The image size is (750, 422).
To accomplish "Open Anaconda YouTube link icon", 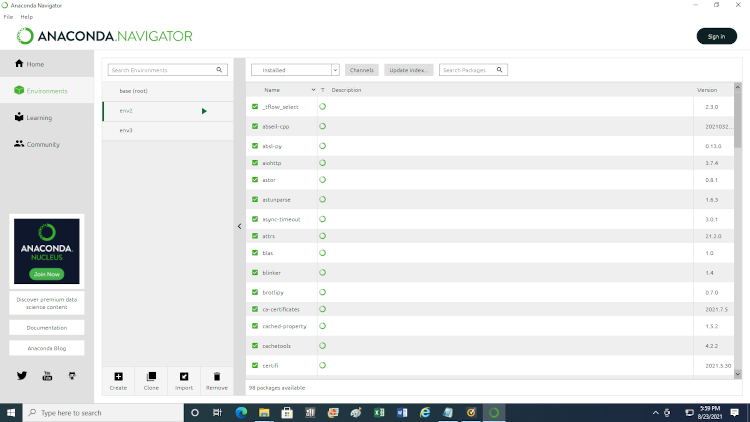I will tap(47, 376).
